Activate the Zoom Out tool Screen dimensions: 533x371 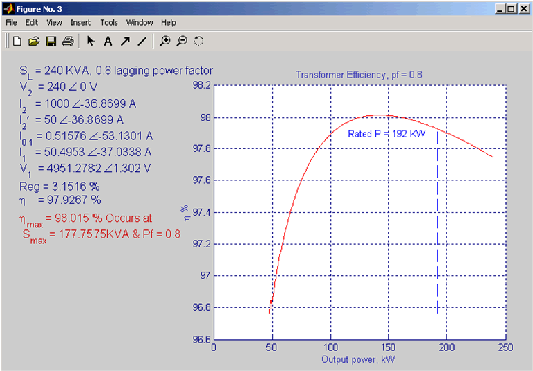(182, 41)
